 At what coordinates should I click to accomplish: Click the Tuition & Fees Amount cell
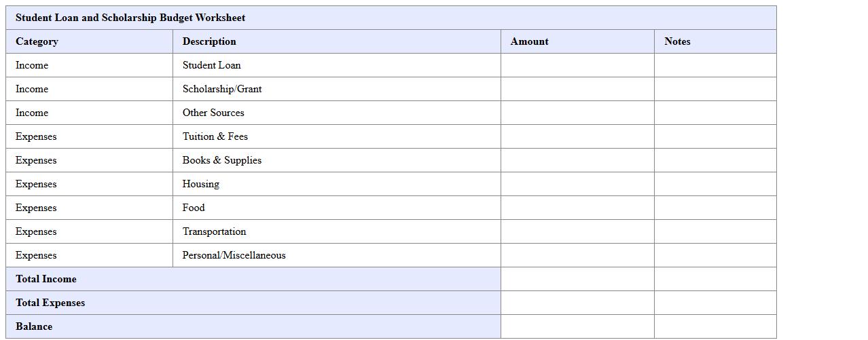577,136
